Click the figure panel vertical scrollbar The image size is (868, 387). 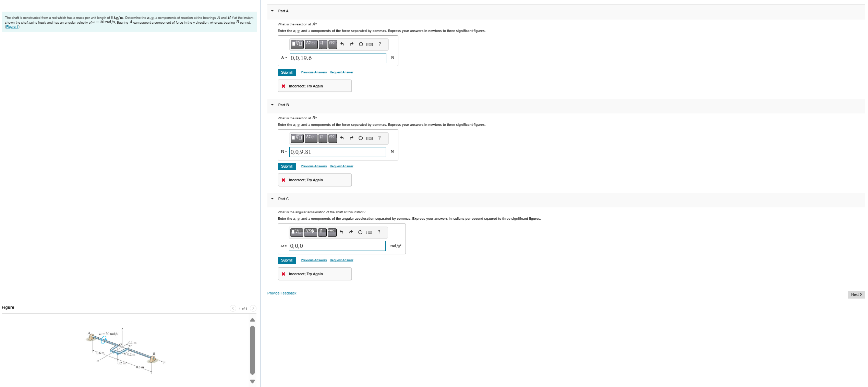(253, 350)
